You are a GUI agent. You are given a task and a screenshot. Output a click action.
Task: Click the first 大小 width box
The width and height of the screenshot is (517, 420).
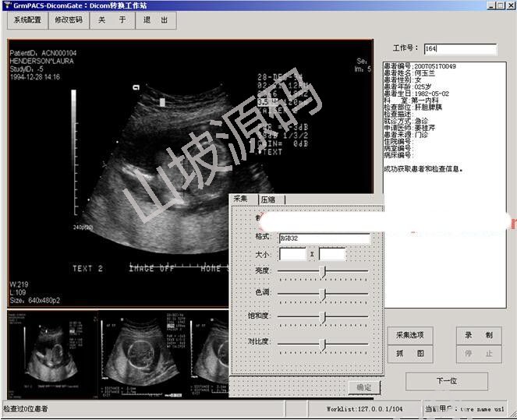pyautogui.click(x=292, y=254)
